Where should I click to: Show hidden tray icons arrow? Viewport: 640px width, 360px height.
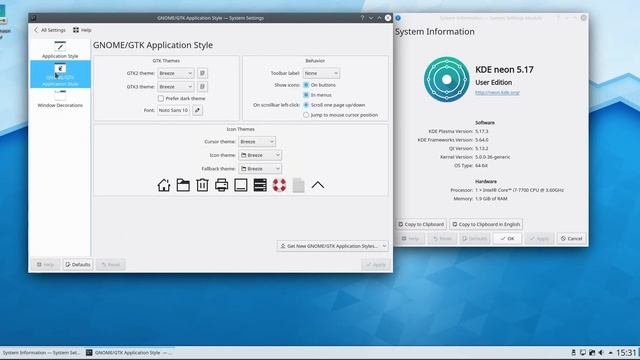611,353
